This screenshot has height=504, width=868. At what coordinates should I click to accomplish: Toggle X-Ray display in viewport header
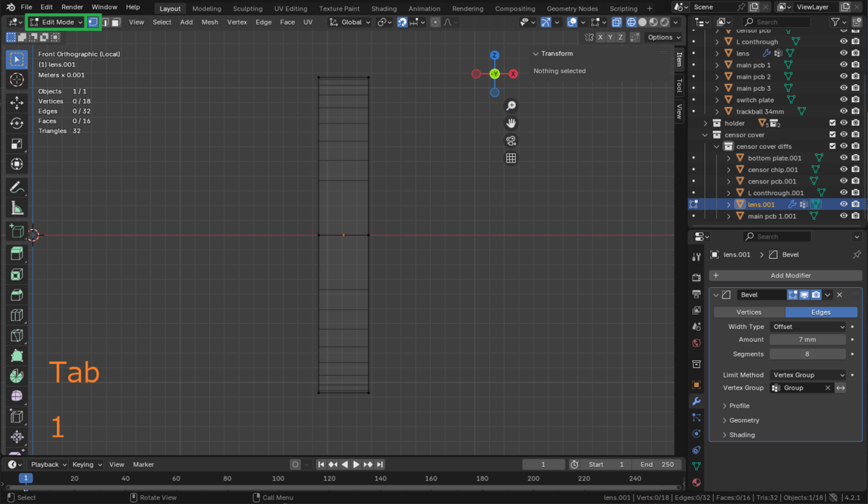point(616,22)
